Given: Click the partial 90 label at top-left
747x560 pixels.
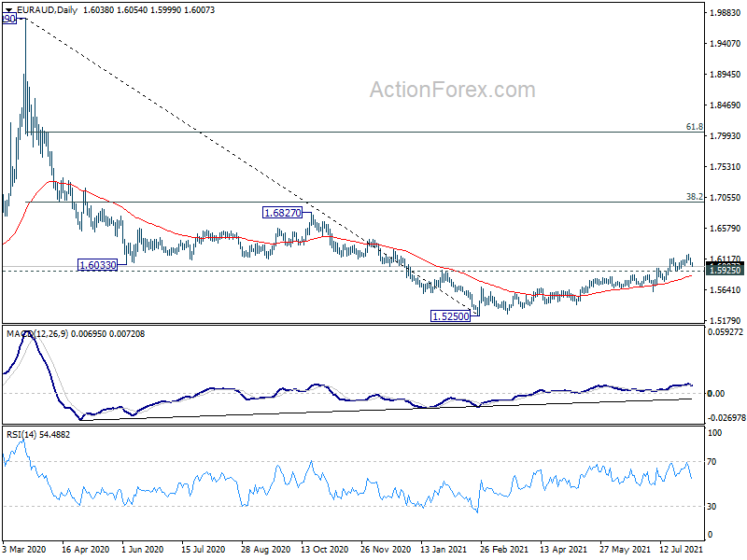Looking at the screenshot, I should point(9,19).
